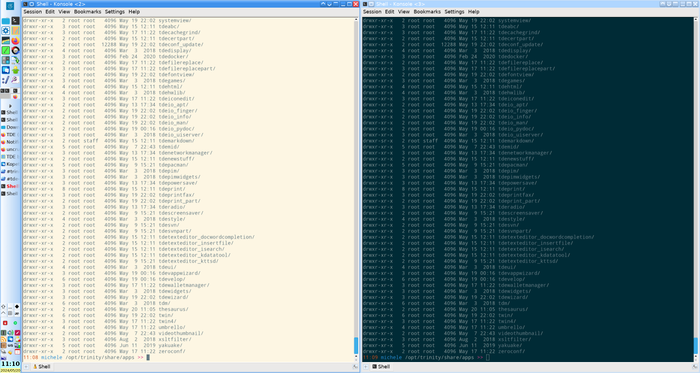Click the green circle tray icon
Image resolution: width=700 pixels, height=373 pixels.
[15, 323]
